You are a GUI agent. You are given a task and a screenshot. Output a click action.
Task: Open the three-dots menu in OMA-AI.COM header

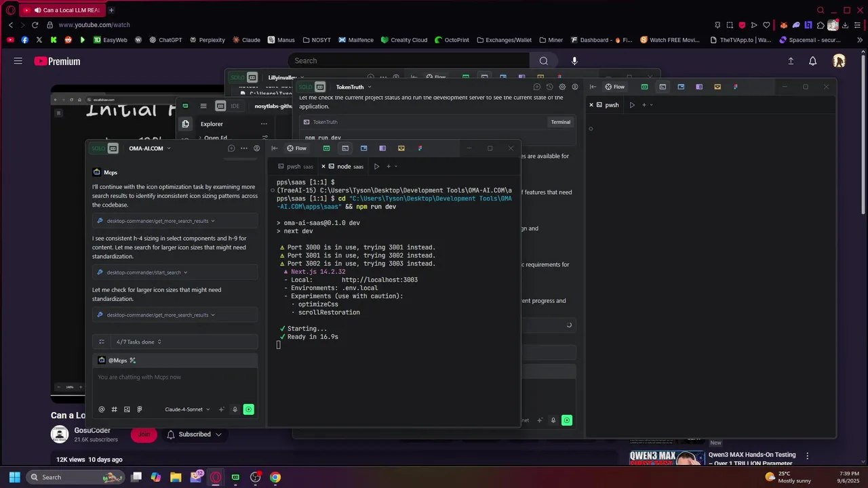(244, 148)
